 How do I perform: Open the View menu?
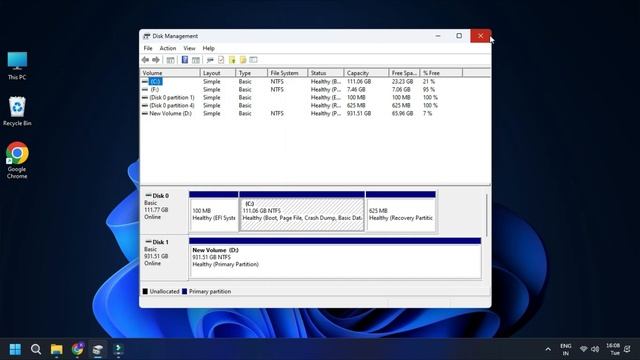[x=189, y=48]
